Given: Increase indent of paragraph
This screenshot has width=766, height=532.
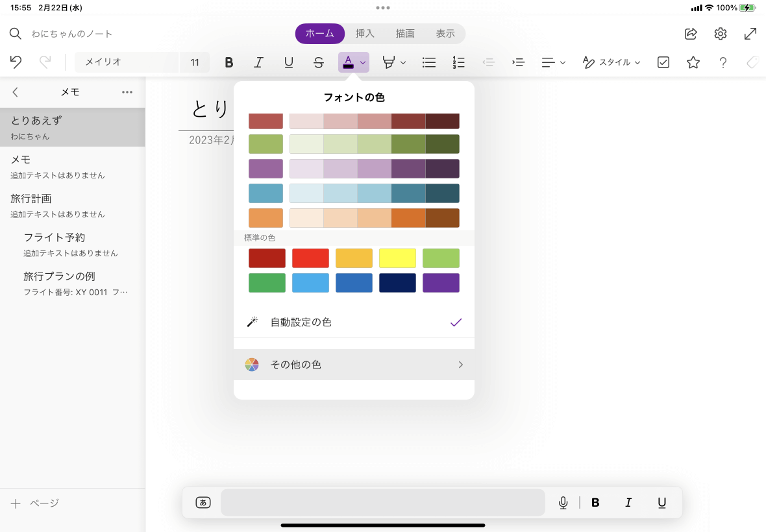Looking at the screenshot, I should click(x=518, y=62).
